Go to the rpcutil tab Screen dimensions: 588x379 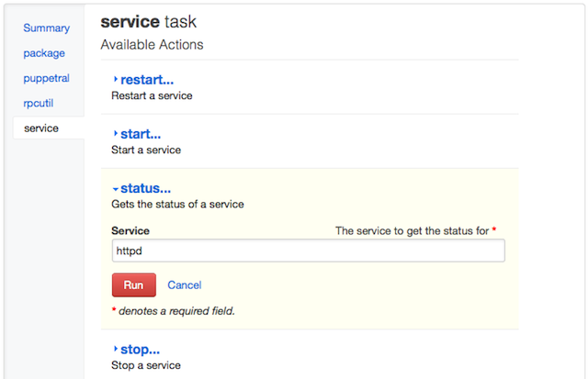[40, 104]
